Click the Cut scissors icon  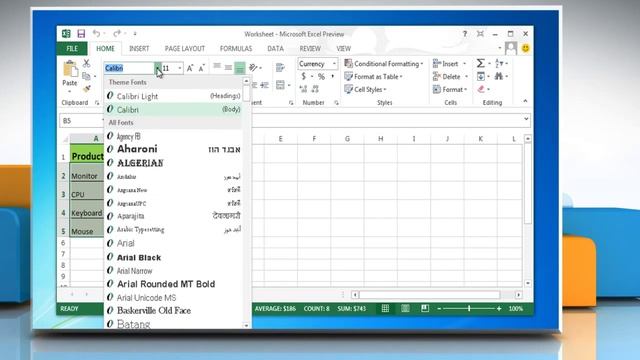pos(87,63)
